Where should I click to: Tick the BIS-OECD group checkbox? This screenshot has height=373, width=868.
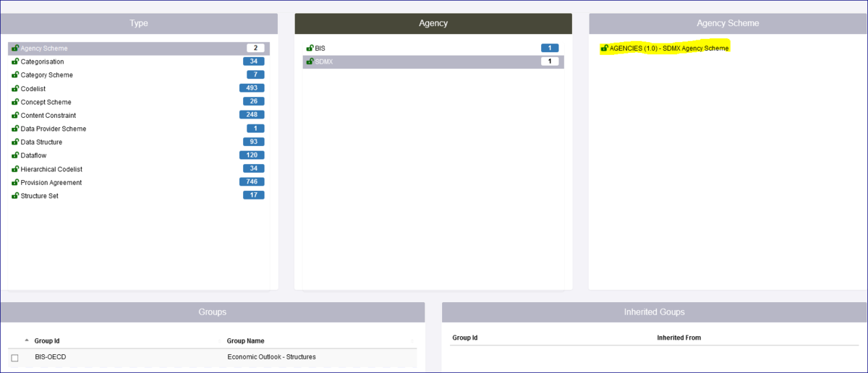coord(14,358)
